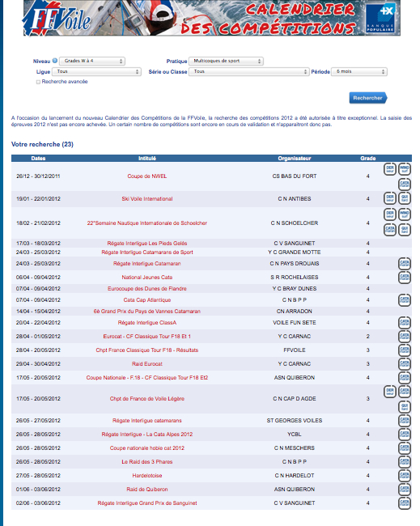Image resolution: width=420 pixels, height=526 pixels.
Task: Open the Hardelotoise competition link
Action: pos(147,476)
